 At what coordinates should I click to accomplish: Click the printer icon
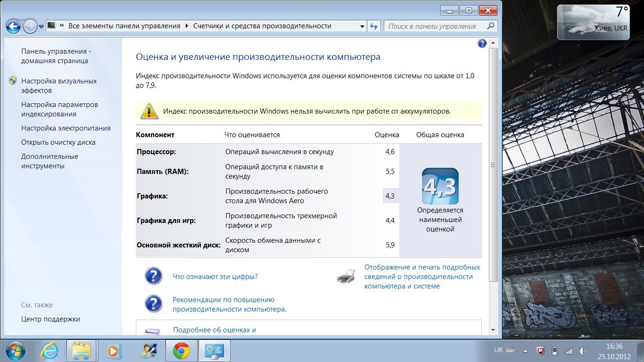point(347,276)
